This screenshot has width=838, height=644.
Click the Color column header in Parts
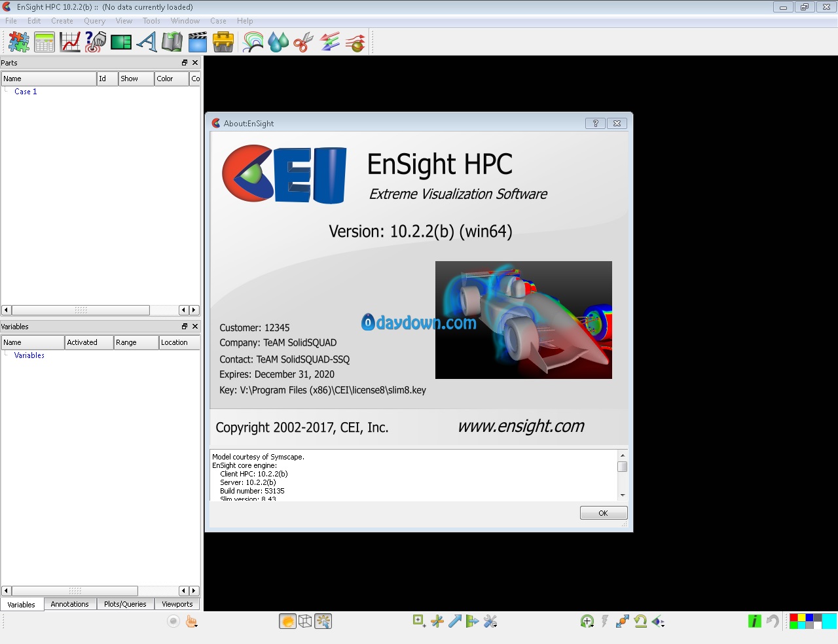pyautogui.click(x=172, y=79)
